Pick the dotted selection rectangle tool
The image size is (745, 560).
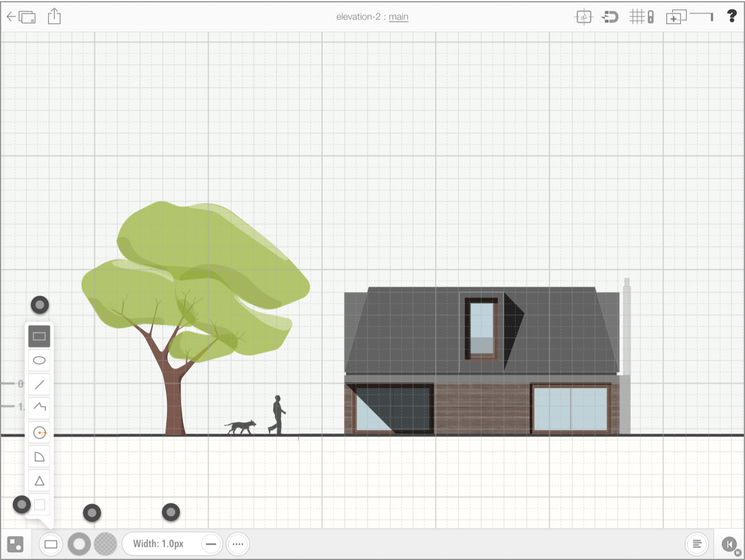tap(40, 505)
